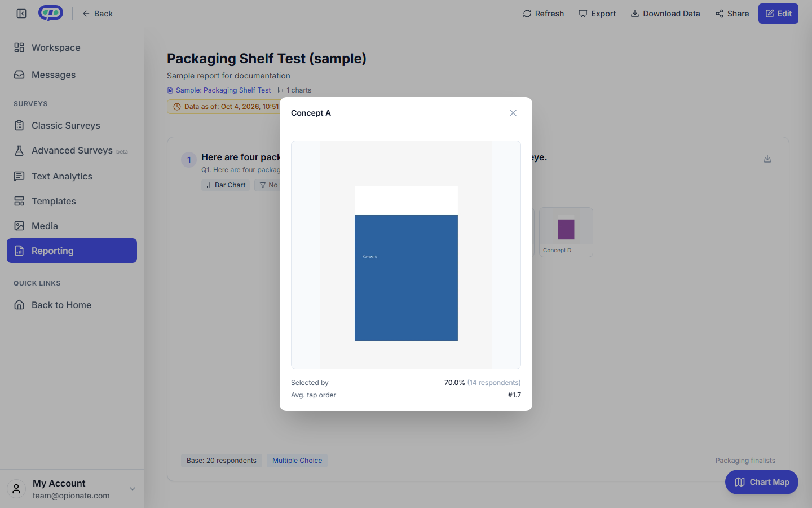Open the Sample: Packaging Shelf Test link
Image resolution: width=812 pixels, height=508 pixels.
pyautogui.click(x=219, y=90)
